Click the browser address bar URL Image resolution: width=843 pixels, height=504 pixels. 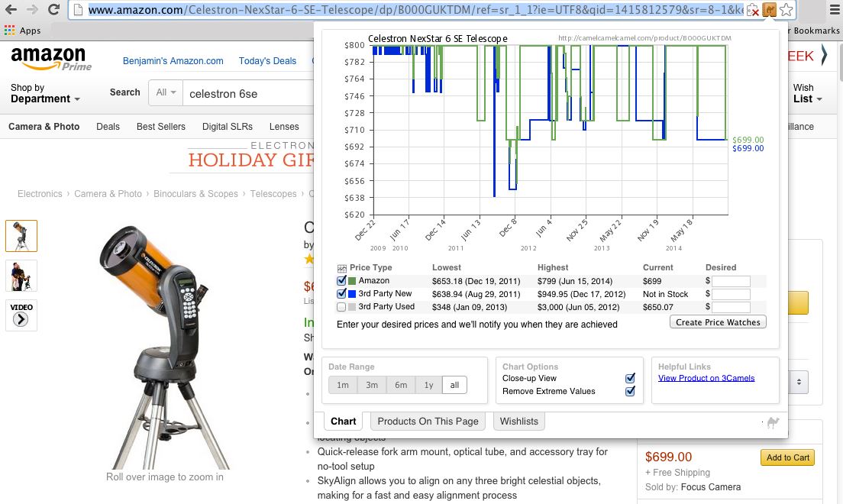(x=415, y=10)
